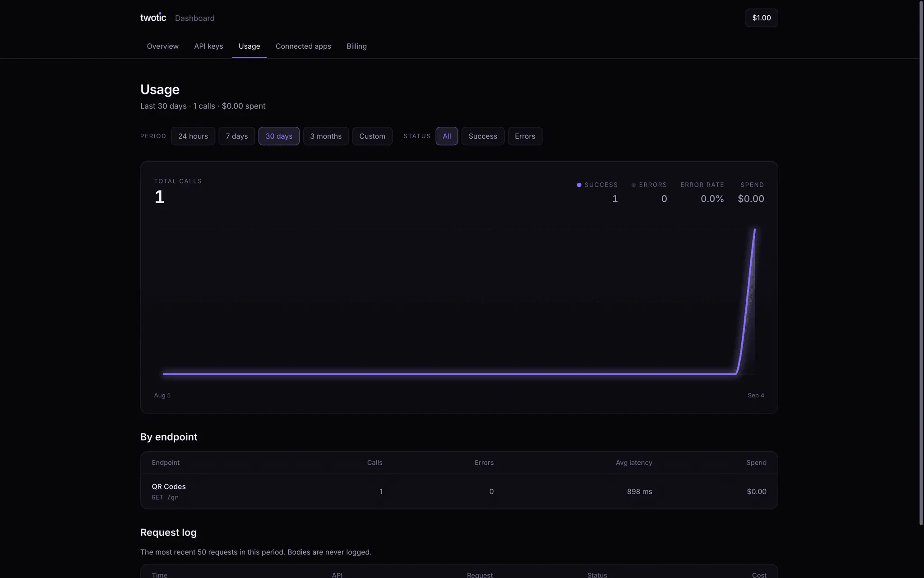The image size is (924, 578).
Task: Click the Success legend dot
Action: [x=579, y=185]
